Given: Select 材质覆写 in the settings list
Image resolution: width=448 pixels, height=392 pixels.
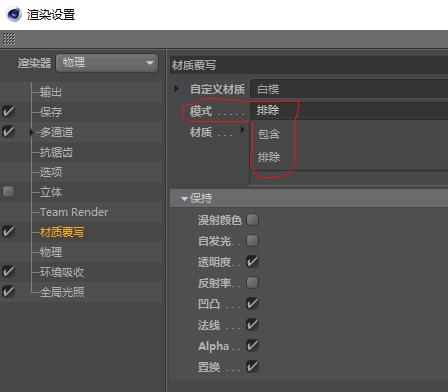Looking at the screenshot, I should pyautogui.click(x=62, y=232).
